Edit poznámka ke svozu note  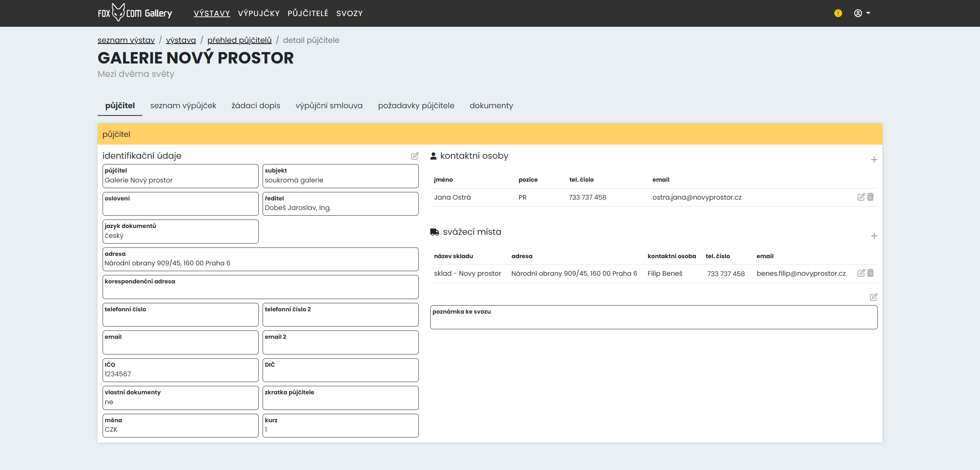tap(874, 297)
